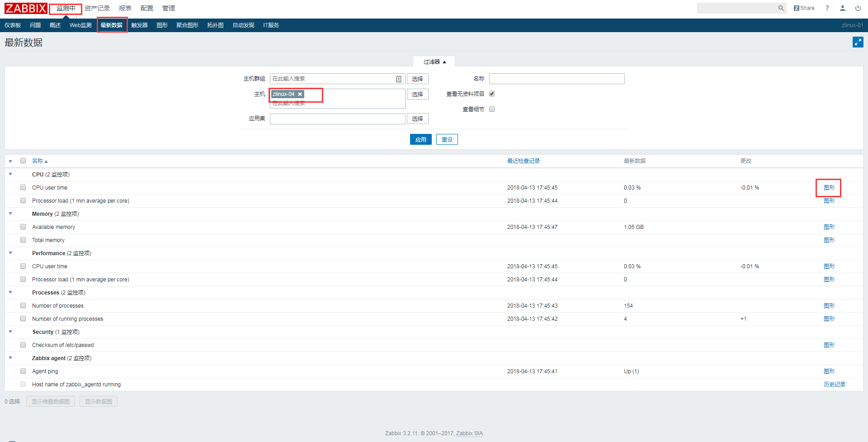Collapse the Memory group
The image size is (868, 442).
tap(10, 214)
